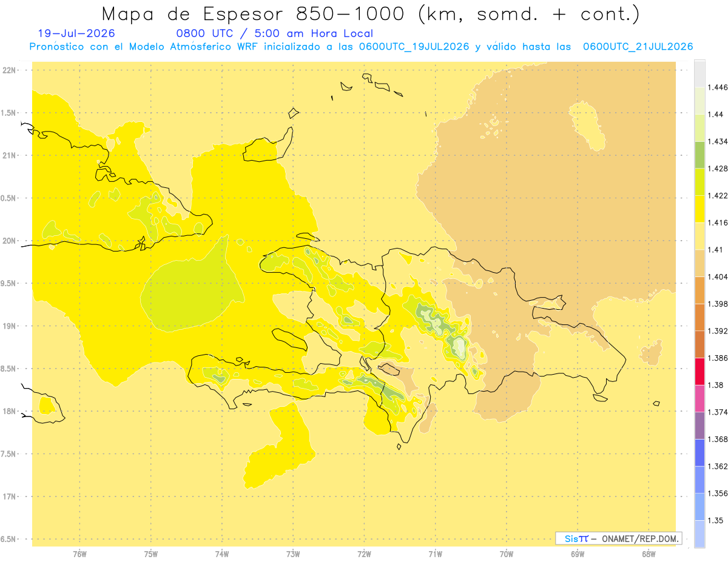Click the legend value "1.362"
728x562 pixels.
click(718, 466)
